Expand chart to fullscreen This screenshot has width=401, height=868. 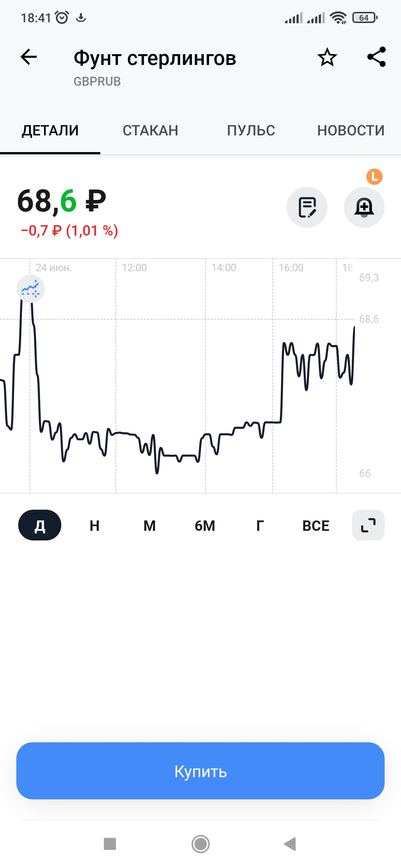click(x=368, y=525)
